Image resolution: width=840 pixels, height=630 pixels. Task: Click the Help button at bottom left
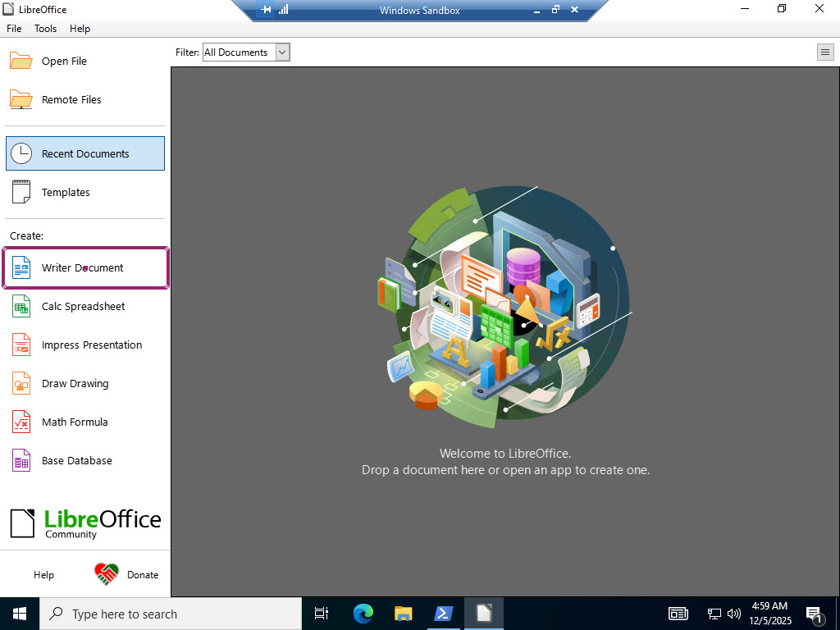(x=43, y=575)
